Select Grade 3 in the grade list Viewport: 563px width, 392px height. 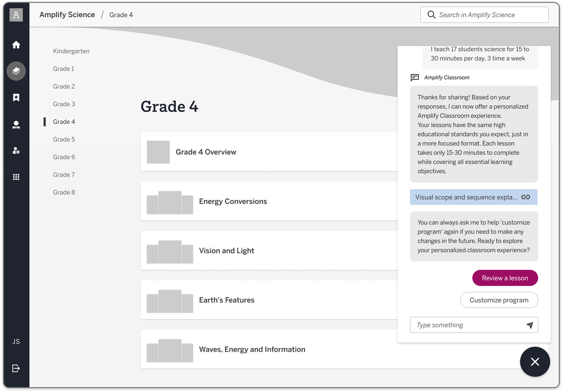[64, 104]
